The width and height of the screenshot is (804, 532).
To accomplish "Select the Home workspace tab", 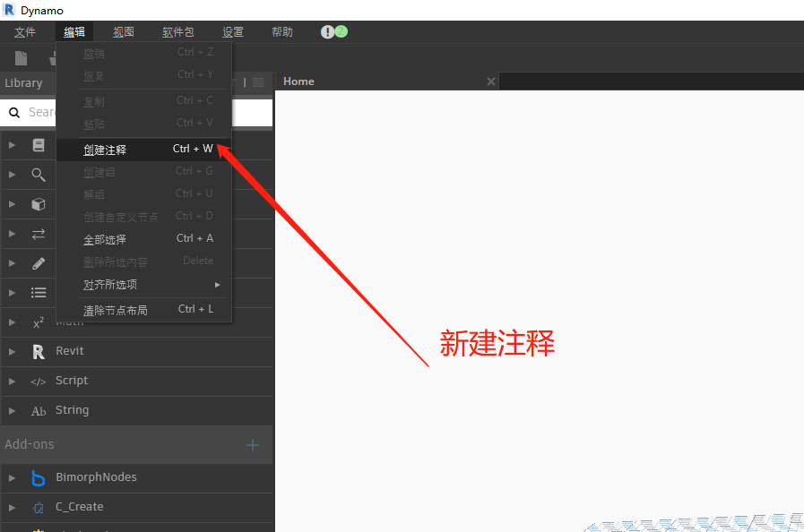I will click(299, 82).
